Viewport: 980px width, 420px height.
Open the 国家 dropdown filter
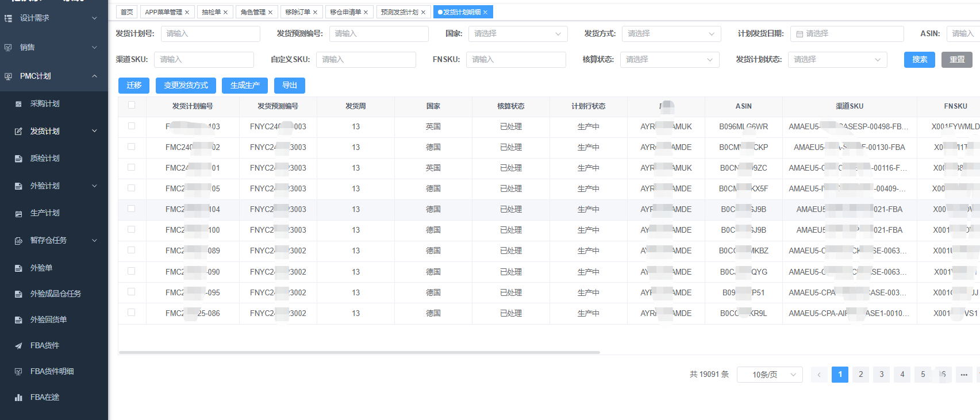coord(517,34)
